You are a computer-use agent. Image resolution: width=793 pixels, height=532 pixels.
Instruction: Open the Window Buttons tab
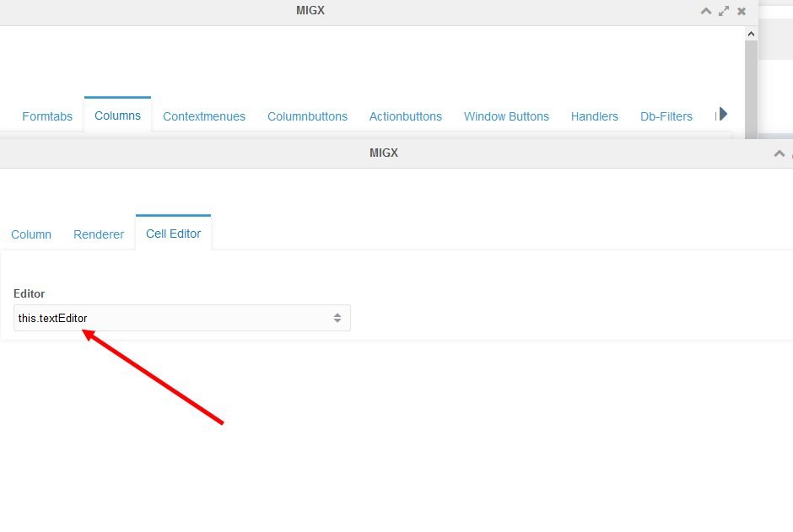[506, 116]
